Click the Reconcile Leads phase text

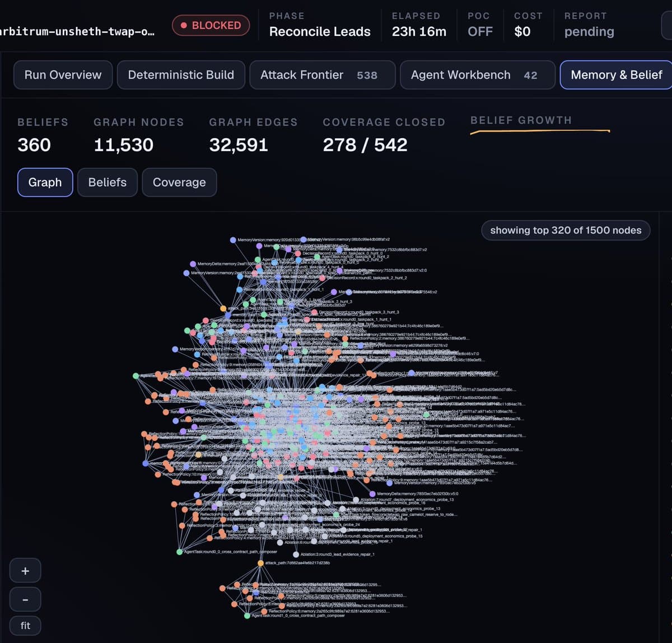click(320, 31)
